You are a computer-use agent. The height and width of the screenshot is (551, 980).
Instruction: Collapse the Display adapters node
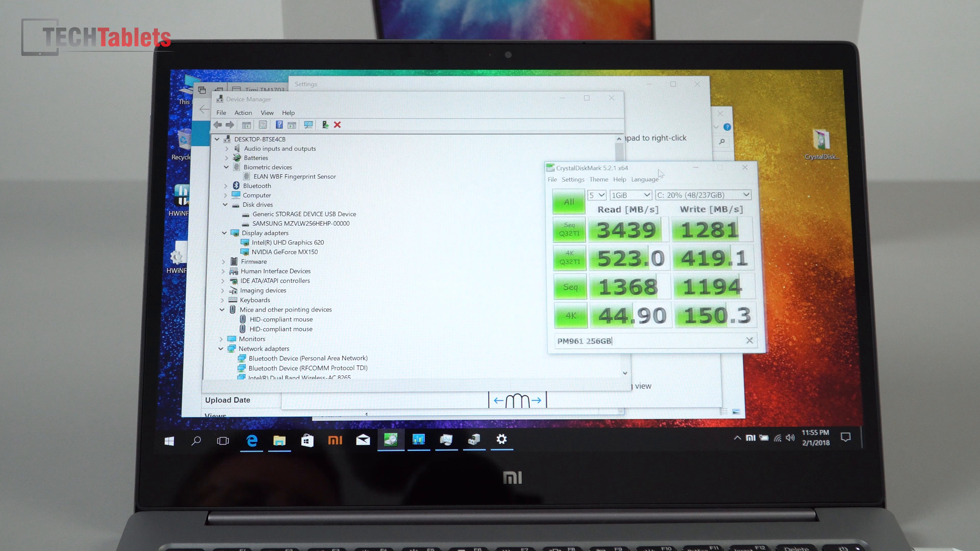coord(225,233)
